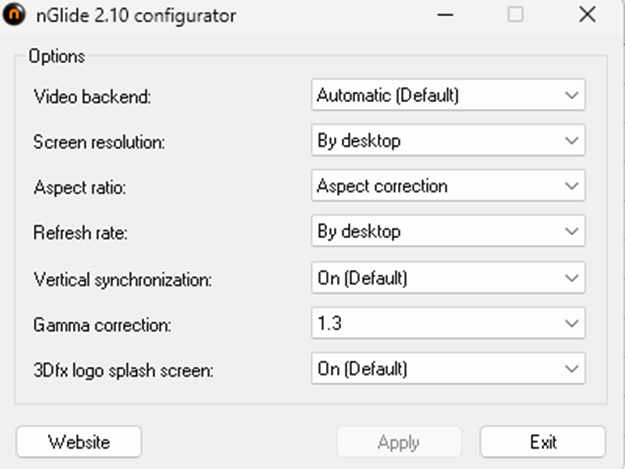Open the Video backend dropdown
Viewport: 625px width, 469px height.
click(448, 95)
